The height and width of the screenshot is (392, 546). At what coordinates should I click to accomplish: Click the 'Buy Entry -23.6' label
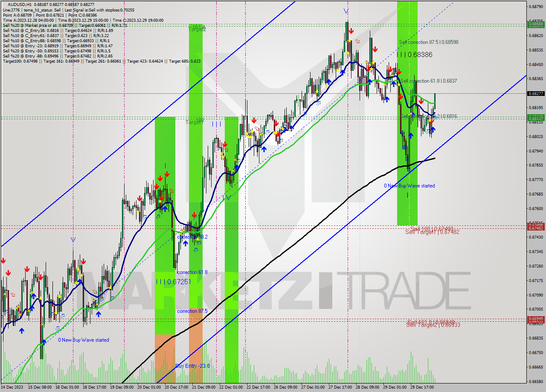click(193, 366)
